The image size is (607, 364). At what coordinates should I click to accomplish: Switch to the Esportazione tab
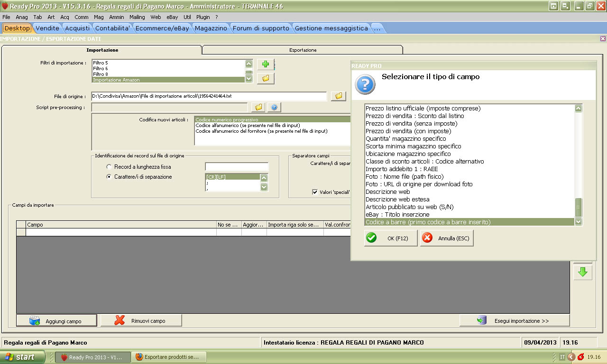click(303, 50)
